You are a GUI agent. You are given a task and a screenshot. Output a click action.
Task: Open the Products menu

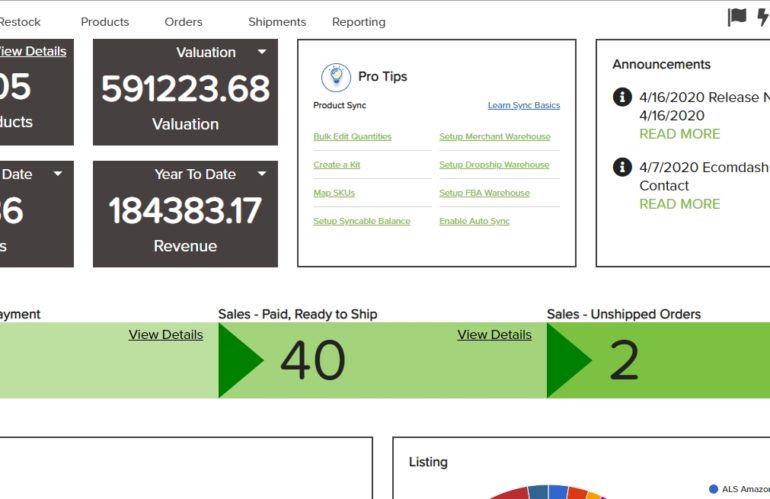(x=105, y=22)
